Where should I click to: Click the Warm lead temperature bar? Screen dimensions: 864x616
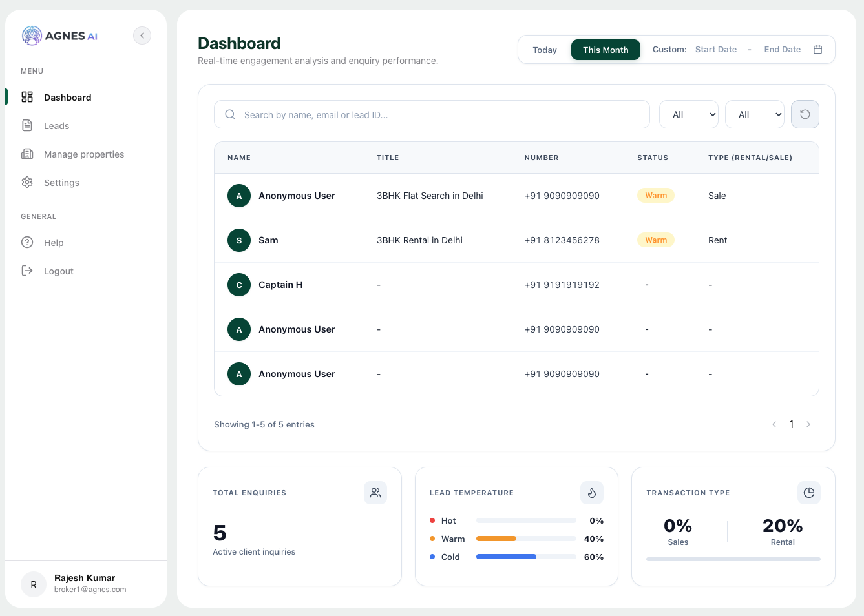tap(526, 539)
